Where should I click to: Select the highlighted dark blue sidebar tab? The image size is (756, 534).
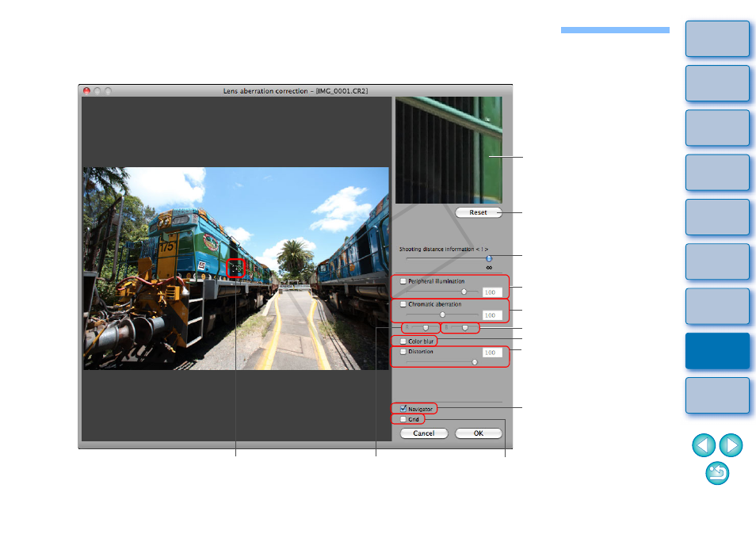click(717, 351)
